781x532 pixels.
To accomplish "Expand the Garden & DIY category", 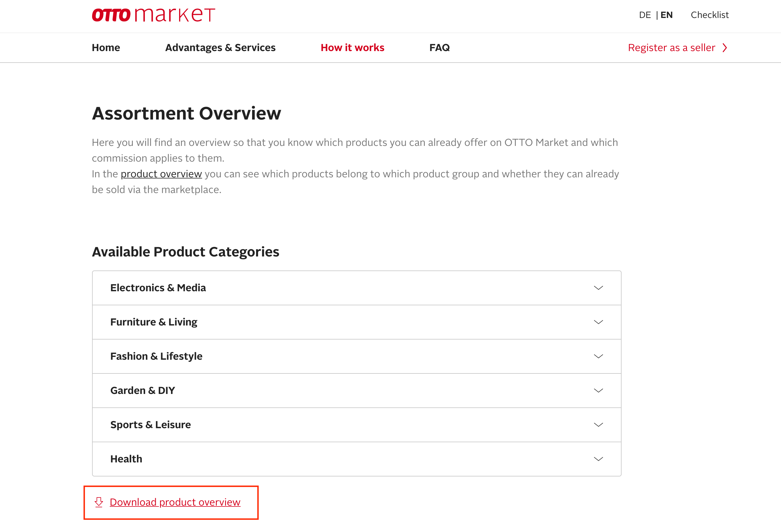I will click(143, 390).
